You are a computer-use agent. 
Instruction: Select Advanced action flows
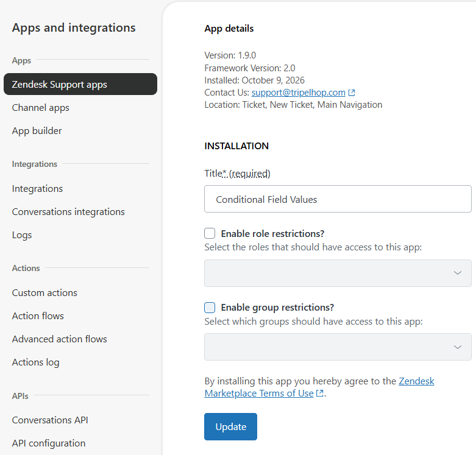60,339
